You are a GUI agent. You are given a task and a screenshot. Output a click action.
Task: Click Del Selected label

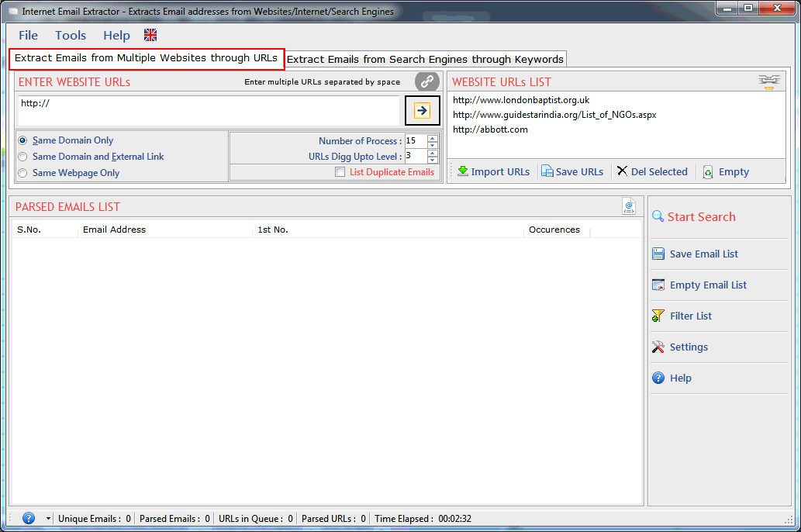659,171
